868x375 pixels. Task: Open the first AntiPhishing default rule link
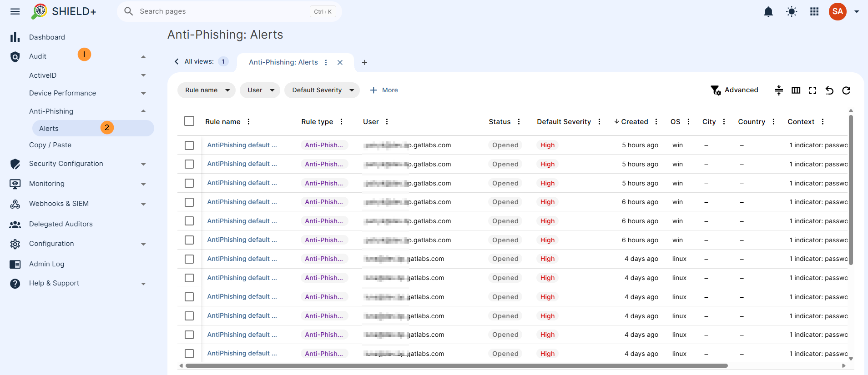(242, 145)
